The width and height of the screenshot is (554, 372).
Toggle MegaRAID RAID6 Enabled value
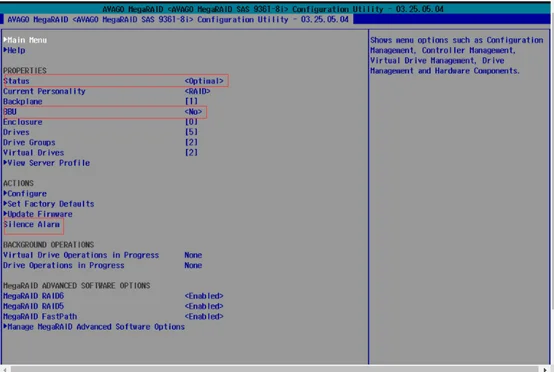204,296
